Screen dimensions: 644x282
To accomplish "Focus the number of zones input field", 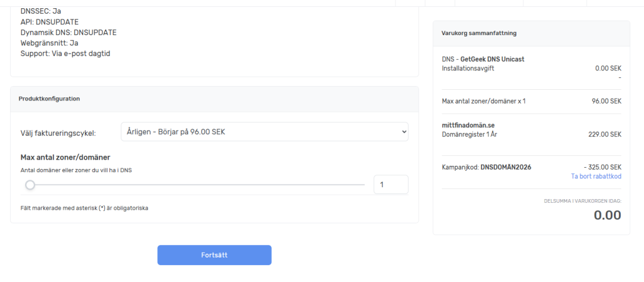I will click(391, 185).
